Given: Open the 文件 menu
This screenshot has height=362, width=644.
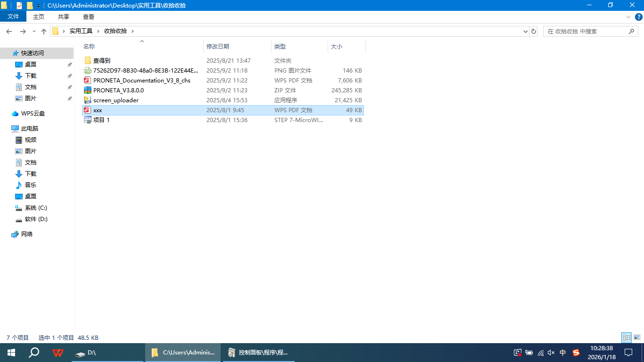Looking at the screenshot, I should (x=14, y=16).
